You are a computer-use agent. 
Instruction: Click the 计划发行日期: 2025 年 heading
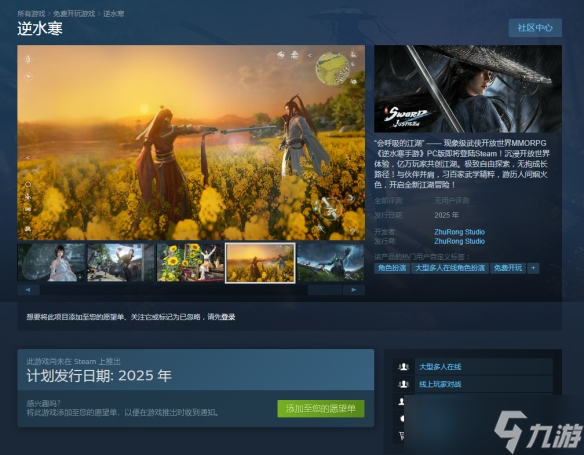coord(99,376)
